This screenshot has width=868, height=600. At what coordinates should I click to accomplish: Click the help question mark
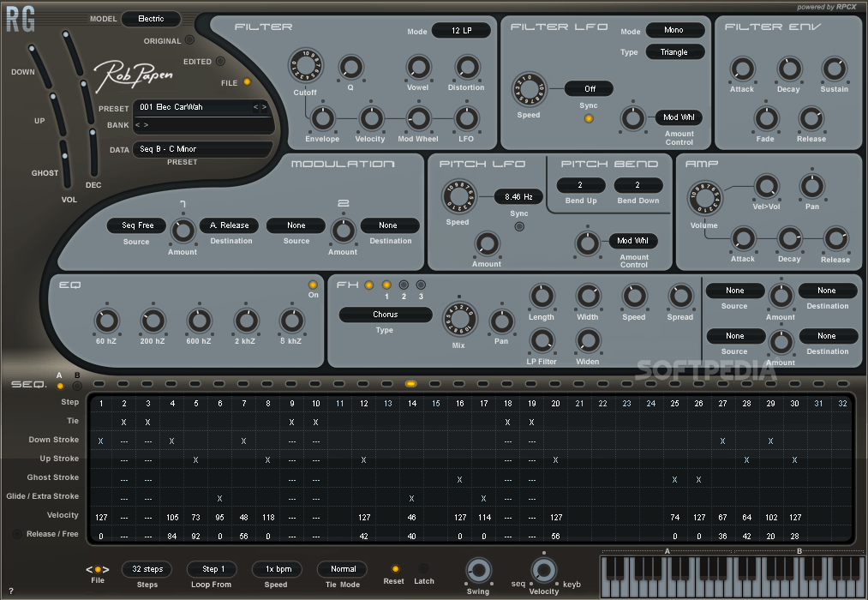[11, 591]
